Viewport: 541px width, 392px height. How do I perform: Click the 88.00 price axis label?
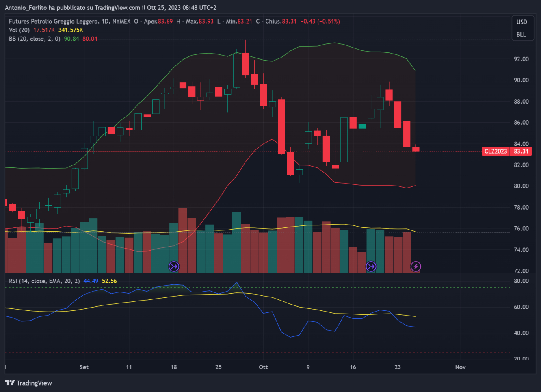[521, 102]
